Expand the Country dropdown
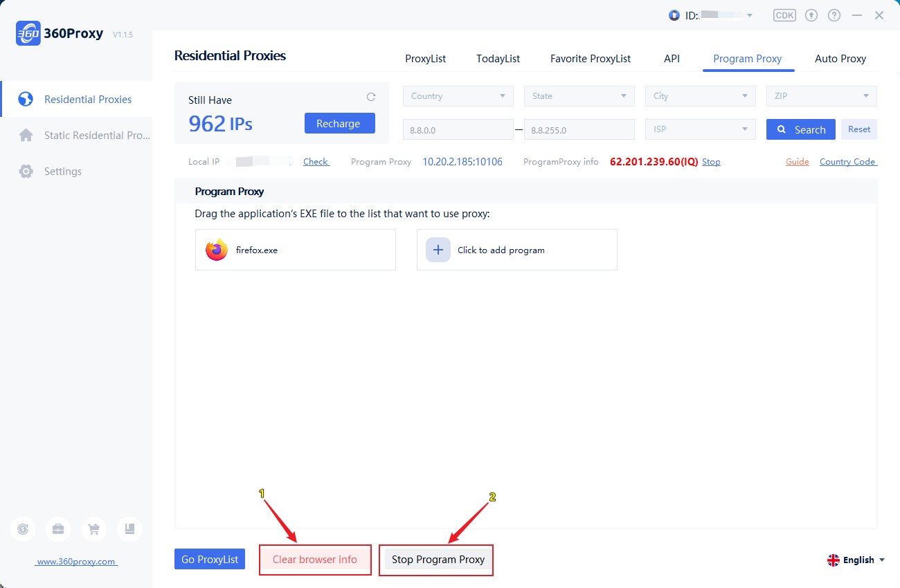Image resolution: width=900 pixels, height=588 pixels. (458, 96)
